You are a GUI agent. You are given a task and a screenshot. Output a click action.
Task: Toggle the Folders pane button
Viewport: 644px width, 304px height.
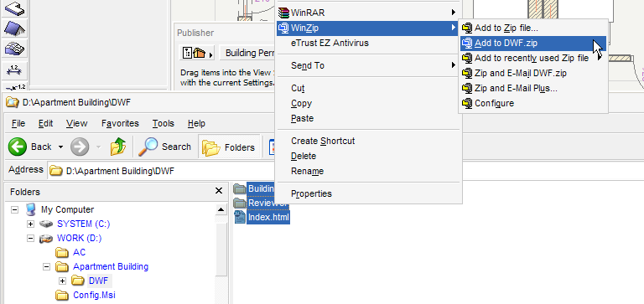click(x=229, y=147)
